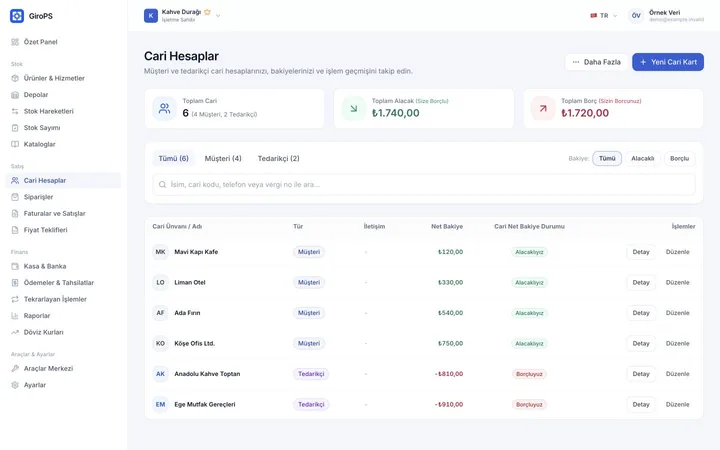Create Yeni Cari Kart
Viewport: 720px width, 450px height.
[668, 62]
